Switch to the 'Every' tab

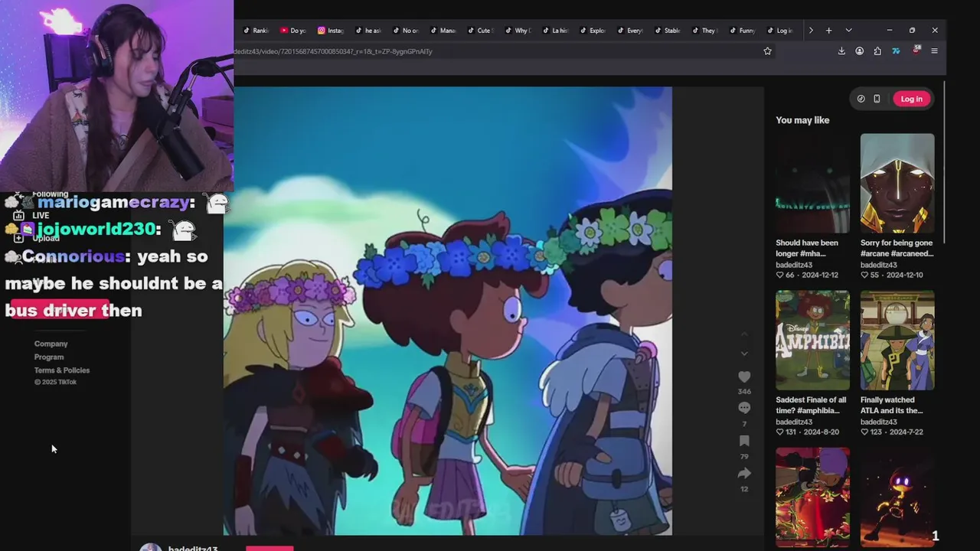coord(630,31)
